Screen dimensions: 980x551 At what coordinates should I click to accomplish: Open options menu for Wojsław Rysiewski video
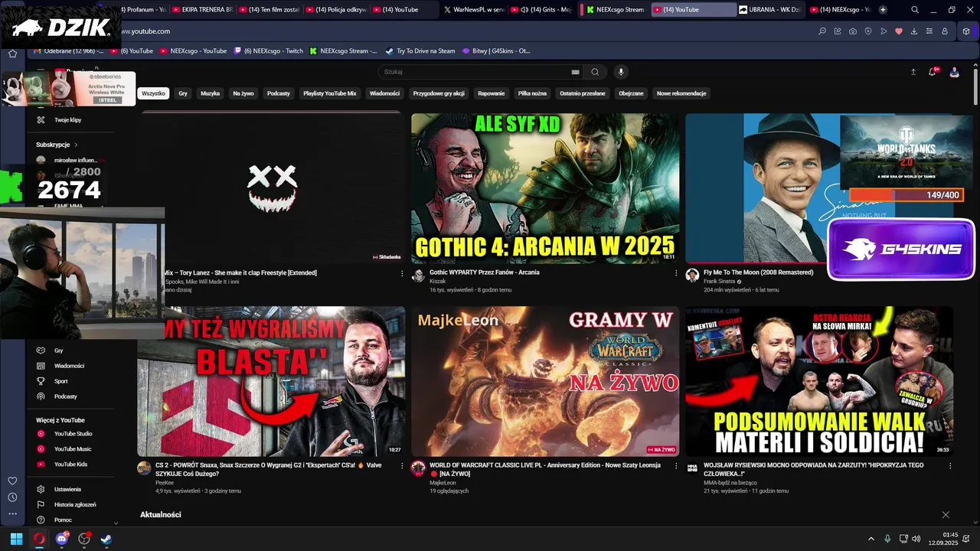click(x=950, y=465)
